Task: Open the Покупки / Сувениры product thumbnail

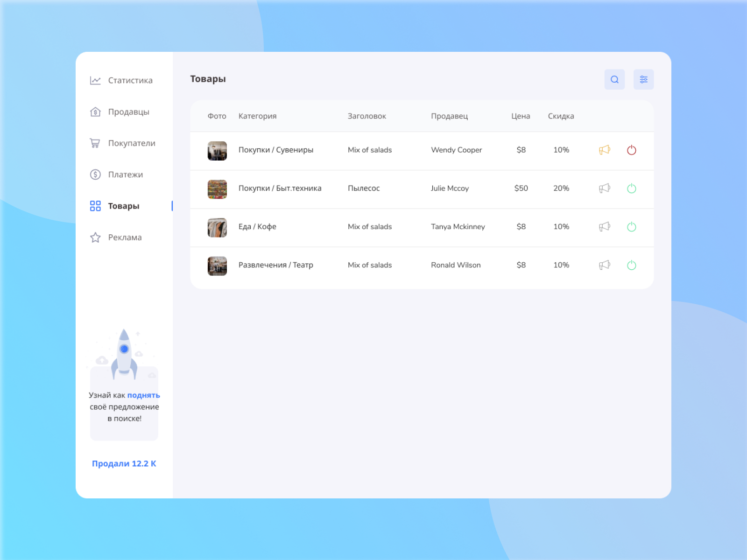Action: [x=217, y=151]
